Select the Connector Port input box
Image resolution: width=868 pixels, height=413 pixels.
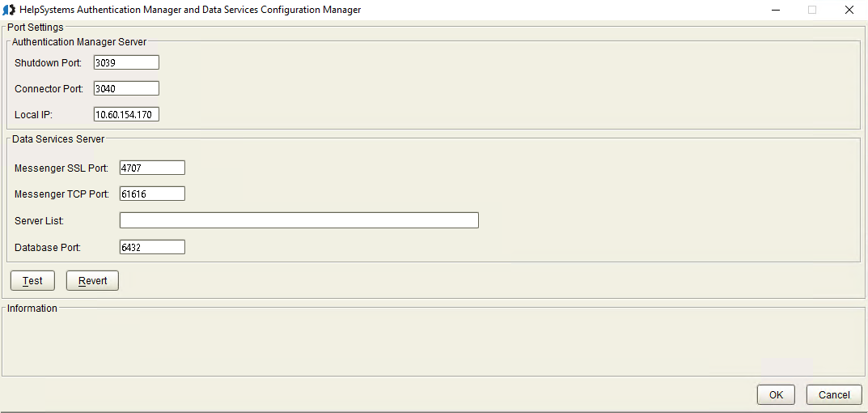coord(126,89)
